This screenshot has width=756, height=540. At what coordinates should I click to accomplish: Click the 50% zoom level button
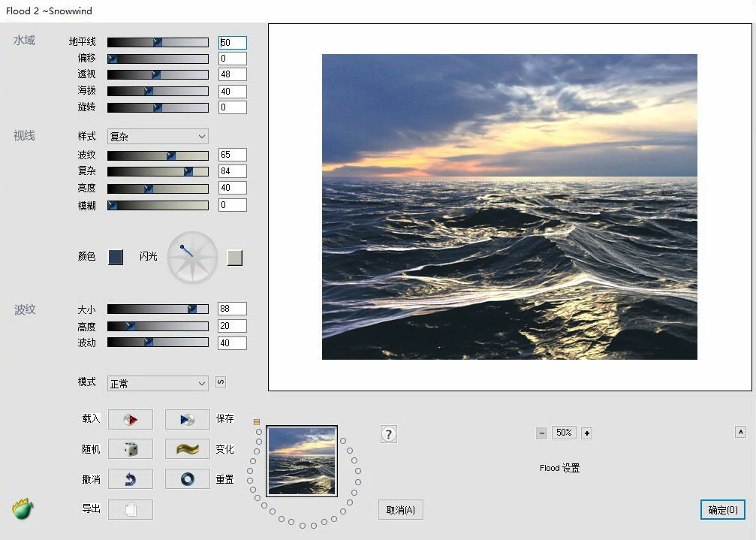point(564,433)
